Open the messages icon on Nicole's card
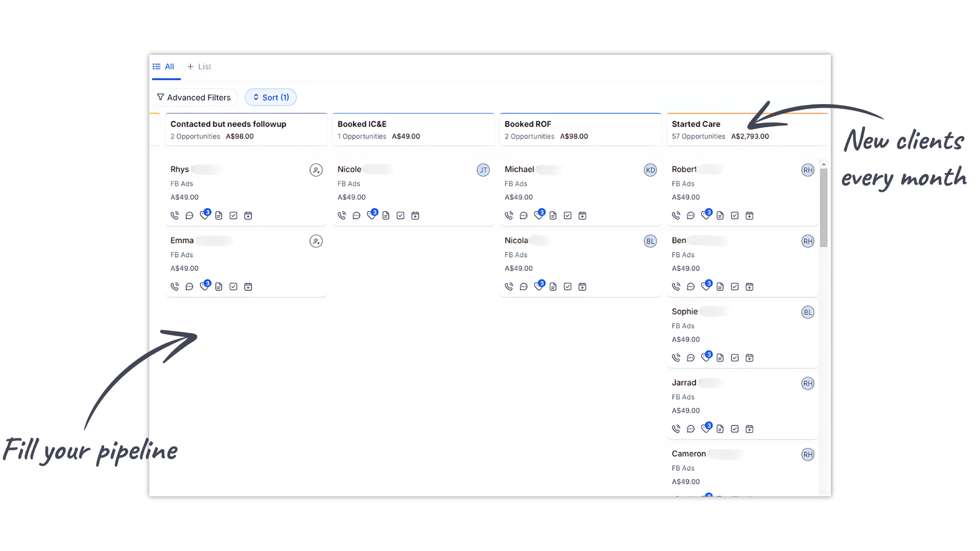The height and width of the screenshot is (551, 980). 356,215
